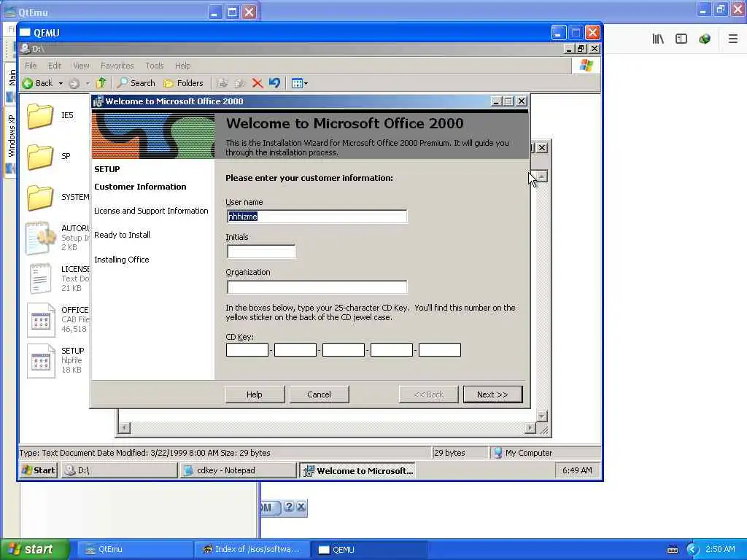Switch to QEMU in host taskbar

[x=369, y=550]
